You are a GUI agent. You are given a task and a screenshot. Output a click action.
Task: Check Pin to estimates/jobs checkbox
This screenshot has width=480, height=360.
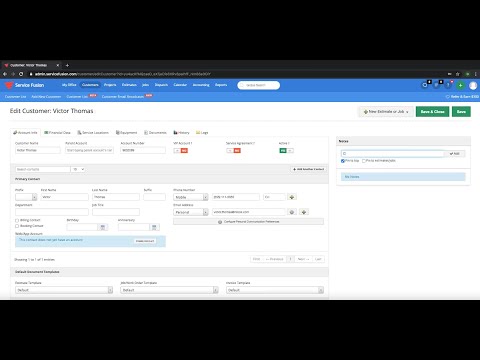click(x=364, y=161)
